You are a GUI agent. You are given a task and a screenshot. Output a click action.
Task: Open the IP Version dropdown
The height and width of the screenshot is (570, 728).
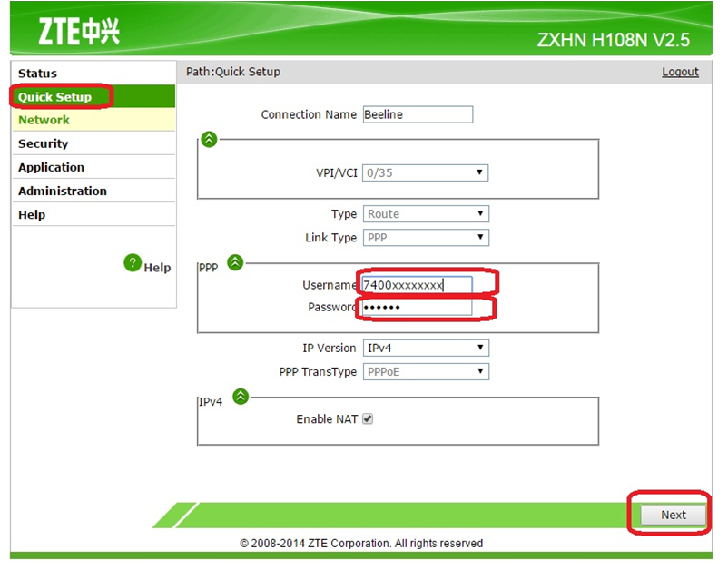click(425, 349)
